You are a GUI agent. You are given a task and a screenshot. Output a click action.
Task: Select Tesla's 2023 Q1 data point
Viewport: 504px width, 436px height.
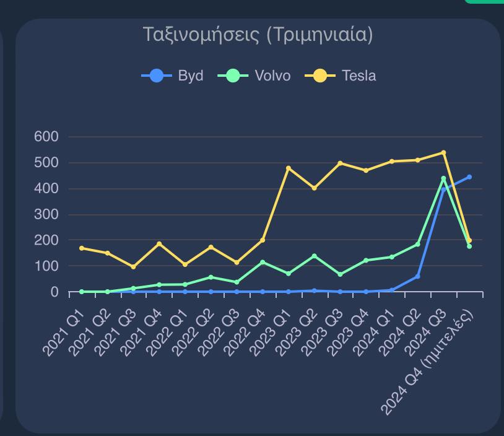pos(289,168)
